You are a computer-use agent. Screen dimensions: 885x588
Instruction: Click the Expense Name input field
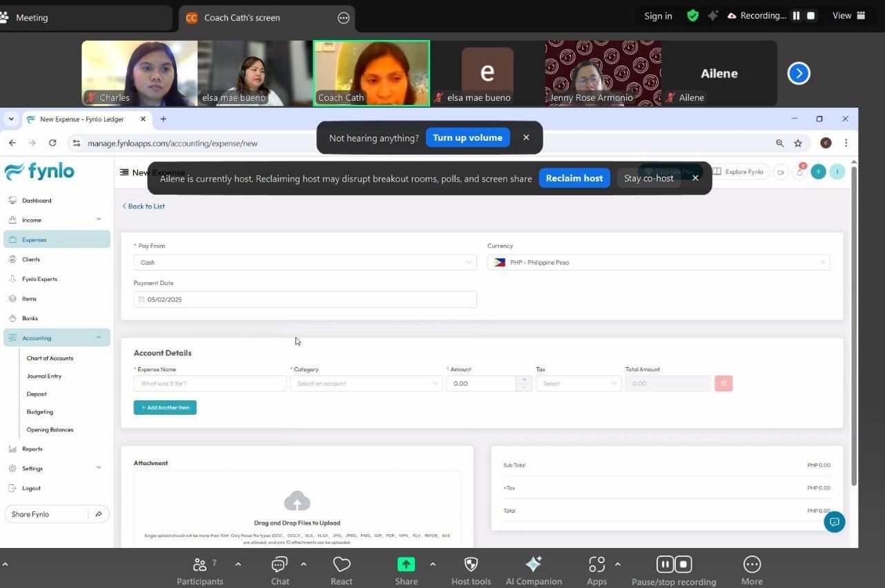(x=210, y=384)
